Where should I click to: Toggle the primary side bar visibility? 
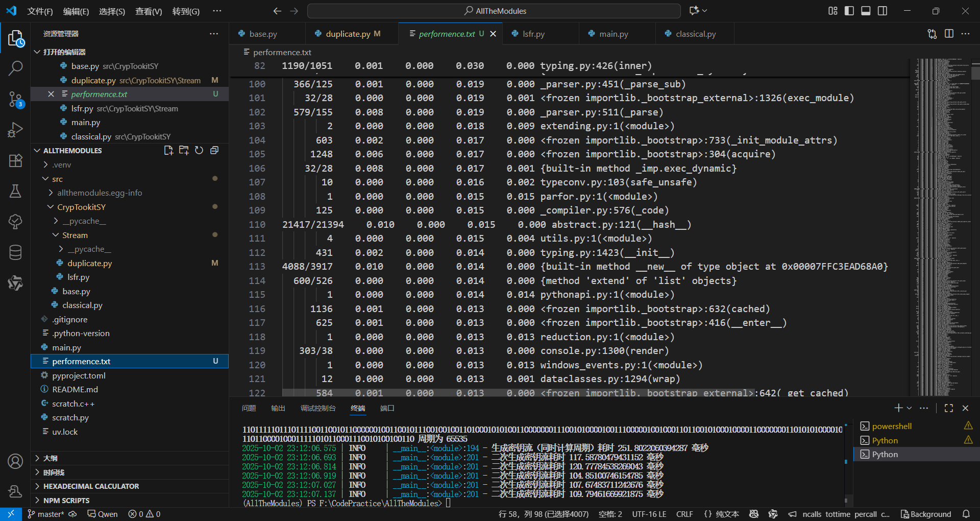(849, 11)
